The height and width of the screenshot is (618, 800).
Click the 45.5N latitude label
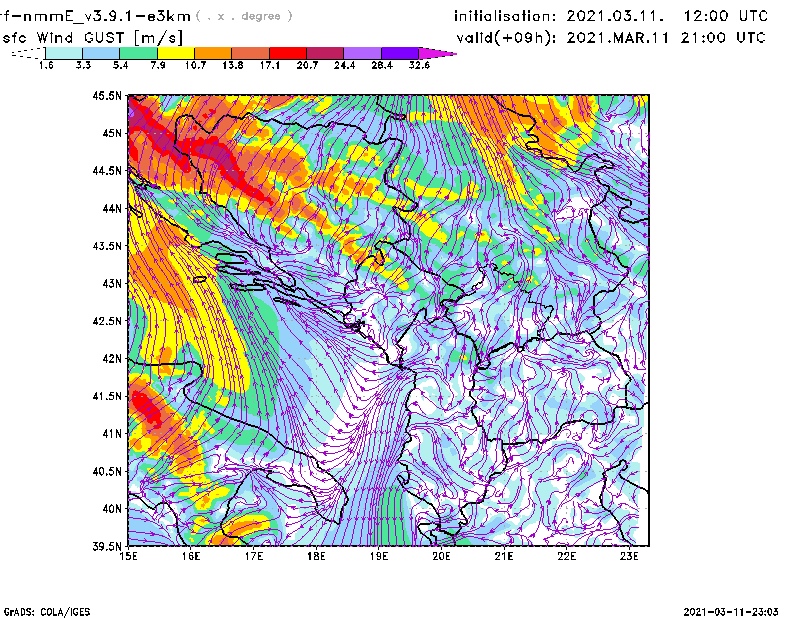point(107,95)
